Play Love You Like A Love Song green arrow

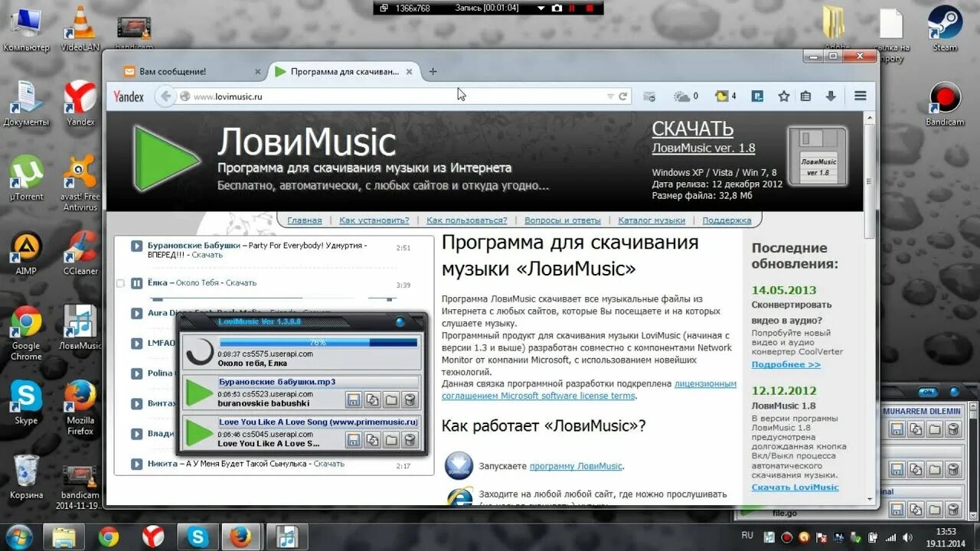pyautogui.click(x=200, y=433)
